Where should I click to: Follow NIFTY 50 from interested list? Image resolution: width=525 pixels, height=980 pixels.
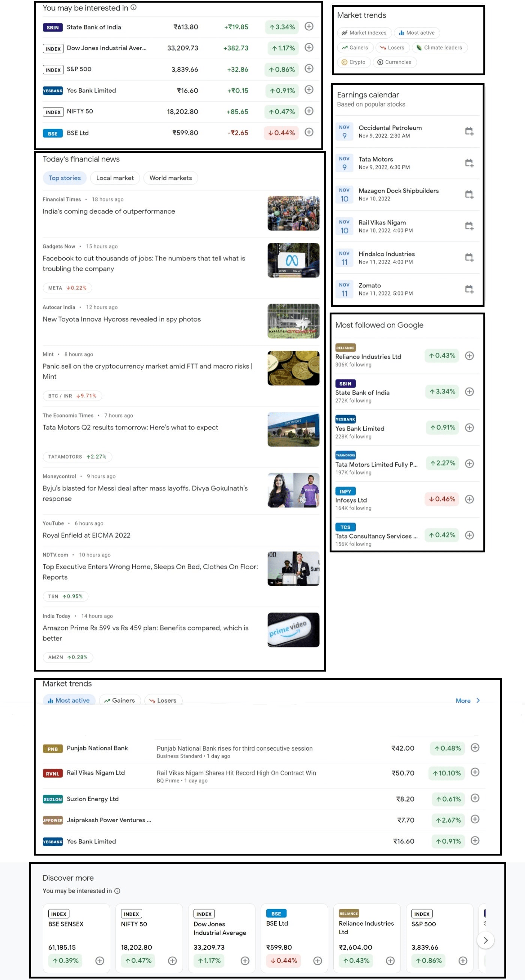[x=309, y=111]
